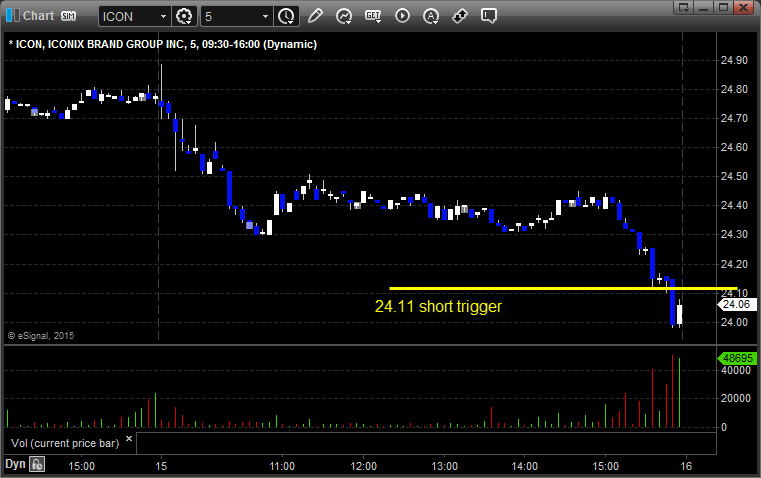Click the 14:00 time axis label
The width and height of the screenshot is (761, 478).
[x=525, y=466]
